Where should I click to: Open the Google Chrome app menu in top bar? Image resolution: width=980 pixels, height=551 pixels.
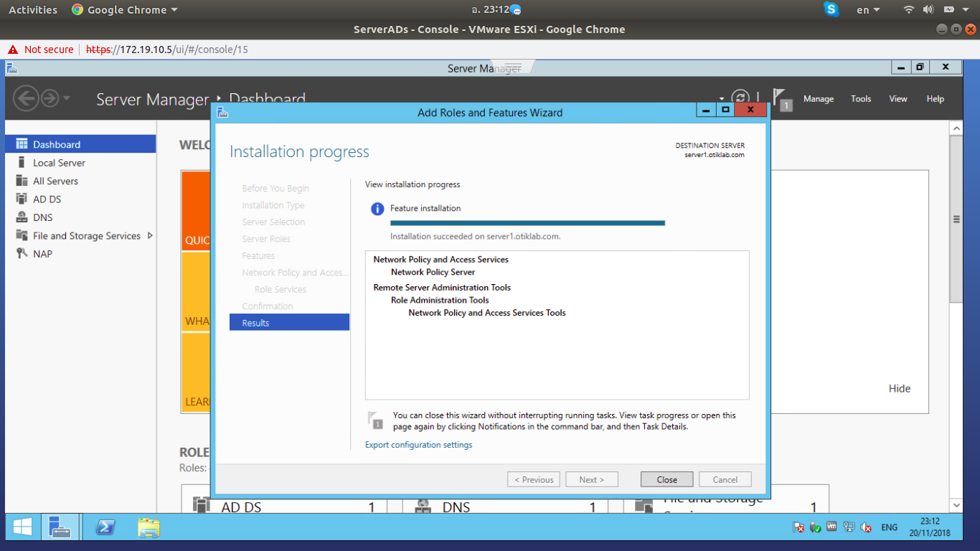pos(125,10)
